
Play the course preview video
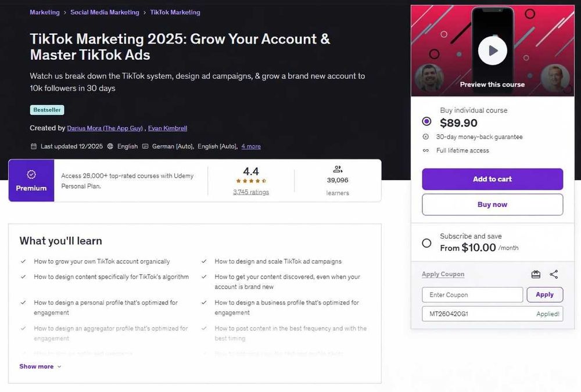(492, 51)
